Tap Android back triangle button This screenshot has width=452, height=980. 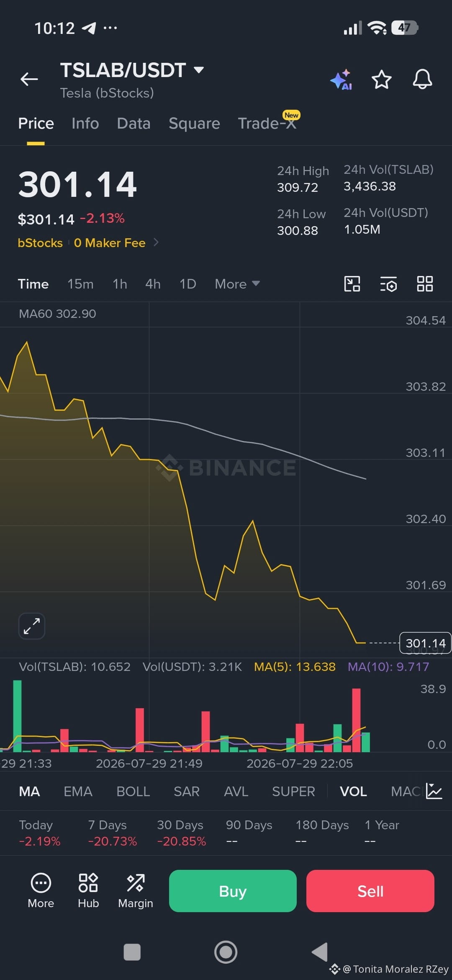pyautogui.click(x=320, y=952)
